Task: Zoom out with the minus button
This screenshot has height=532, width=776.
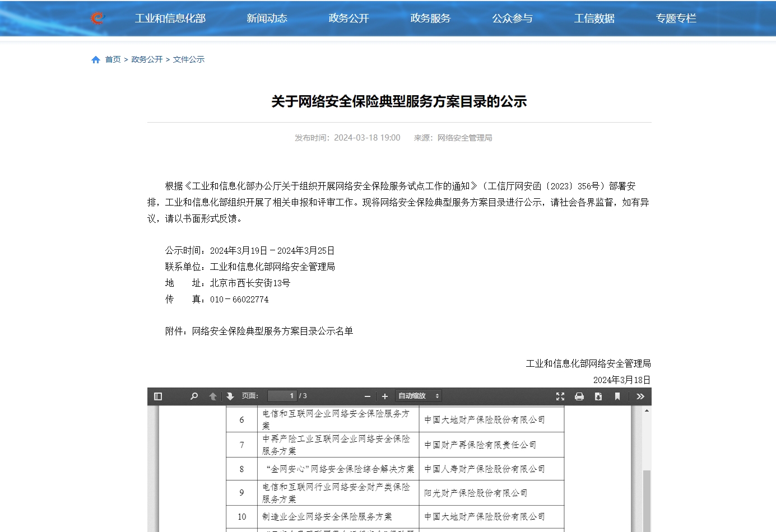Action: [x=368, y=396]
